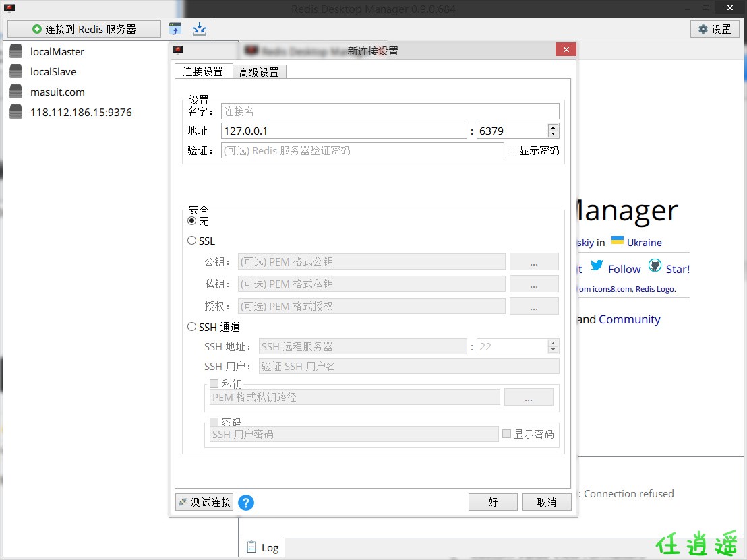Image resolution: width=747 pixels, height=560 pixels.
Task: Click the 测试连接 test connection button
Action: 204,502
